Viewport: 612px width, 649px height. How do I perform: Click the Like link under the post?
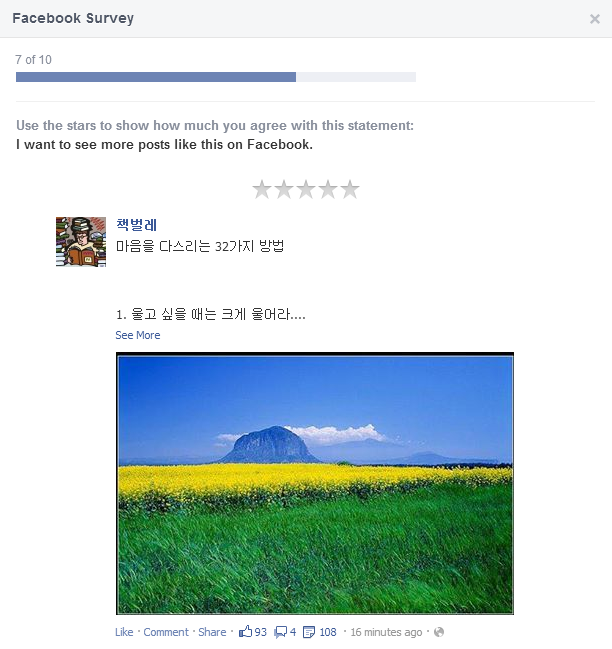tap(124, 632)
